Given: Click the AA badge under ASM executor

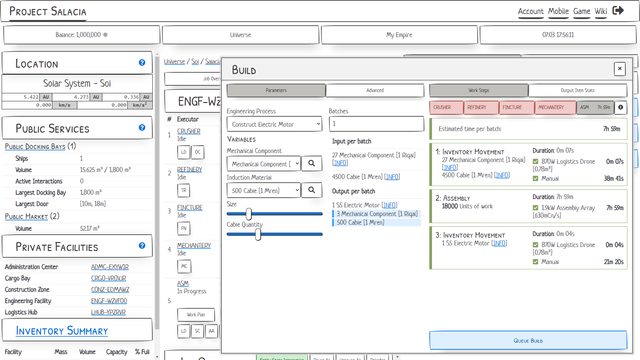Looking at the screenshot, I should [x=211, y=331].
